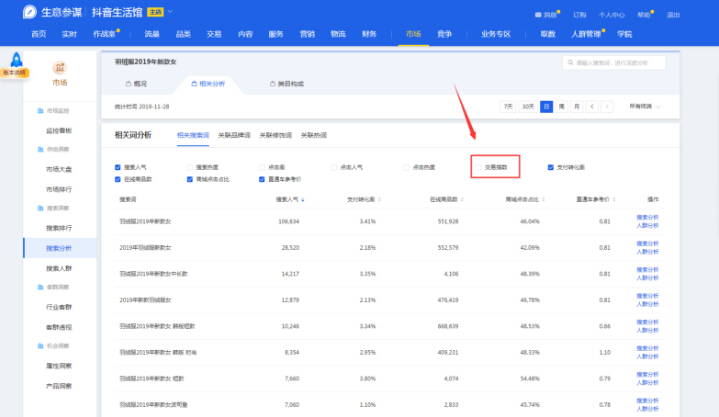Image resolution: width=719 pixels, height=417 pixels.
Task: Expand the shop switcher next to 抖音生活馆
Action: point(170,12)
